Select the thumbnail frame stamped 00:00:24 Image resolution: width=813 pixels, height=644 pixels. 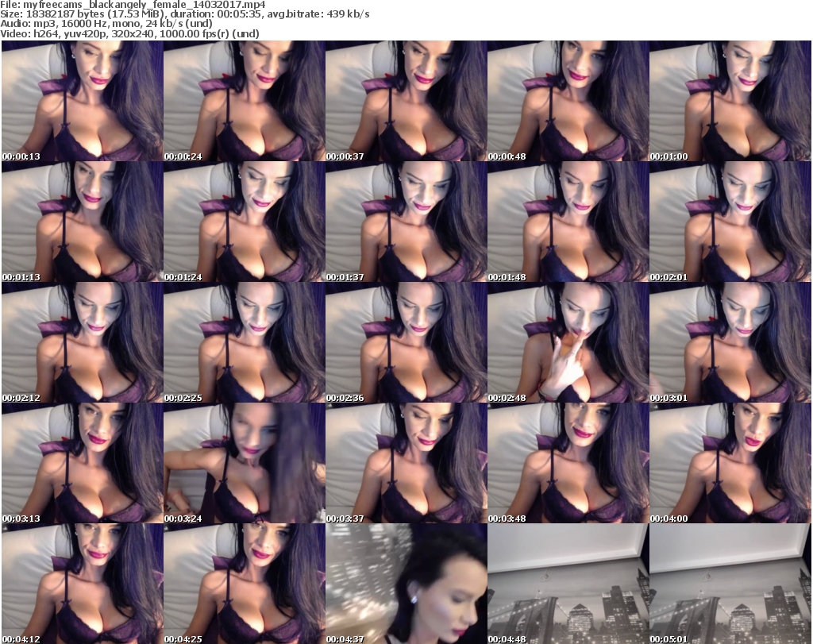click(245, 101)
